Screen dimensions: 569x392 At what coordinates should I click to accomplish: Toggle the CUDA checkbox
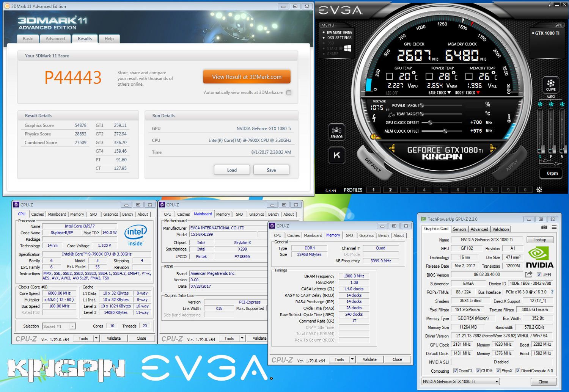pos(478,371)
